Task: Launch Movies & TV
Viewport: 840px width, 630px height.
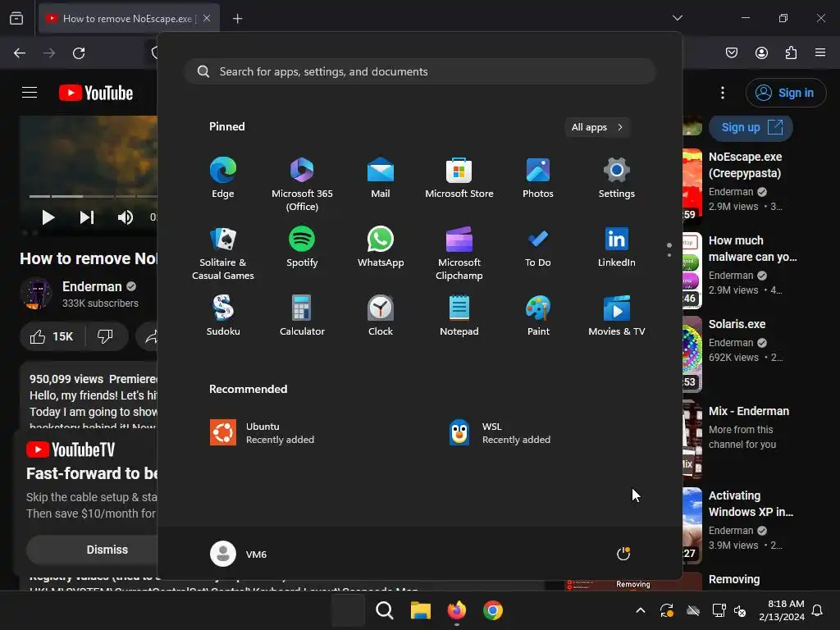Action: point(617,316)
